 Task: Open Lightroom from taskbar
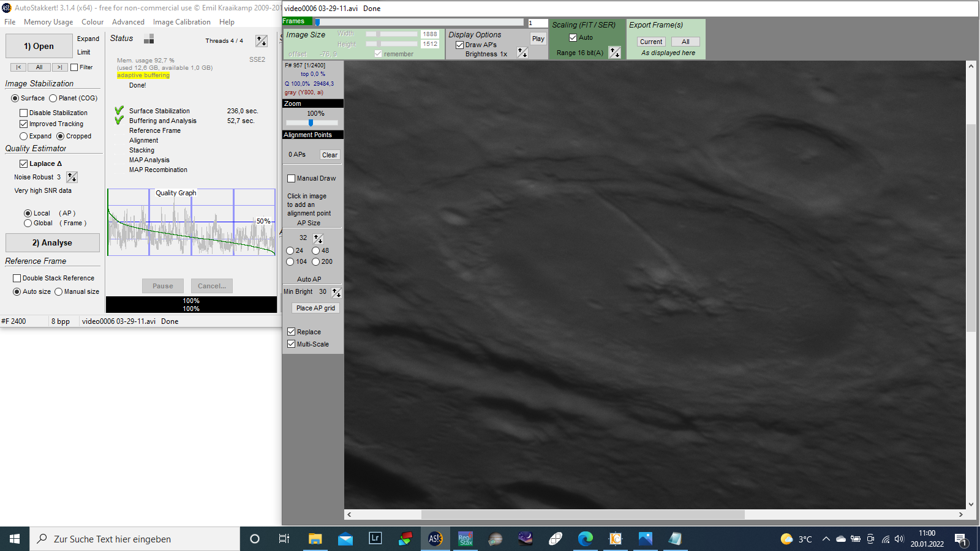click(x=375, y=539)
